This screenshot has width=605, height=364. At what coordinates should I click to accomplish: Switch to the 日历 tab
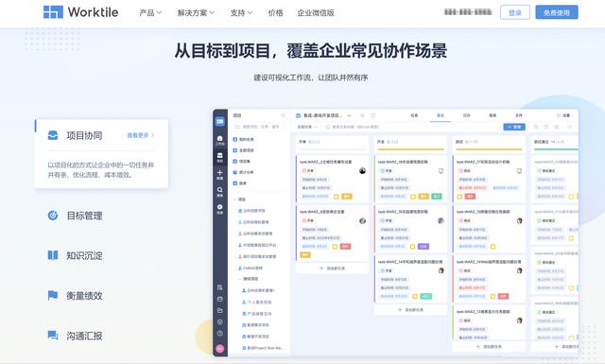[x=466, y=115]
